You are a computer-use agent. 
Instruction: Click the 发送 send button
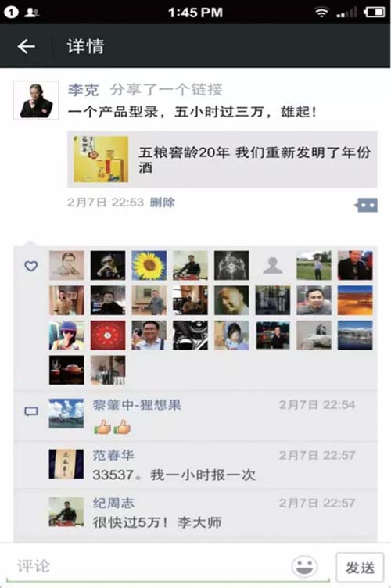tap(360, 567)
